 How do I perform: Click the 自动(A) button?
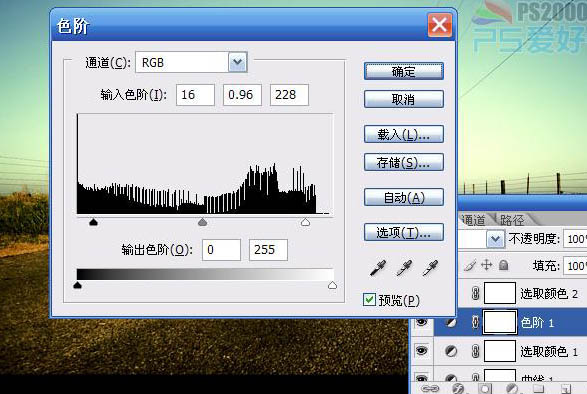404,197
